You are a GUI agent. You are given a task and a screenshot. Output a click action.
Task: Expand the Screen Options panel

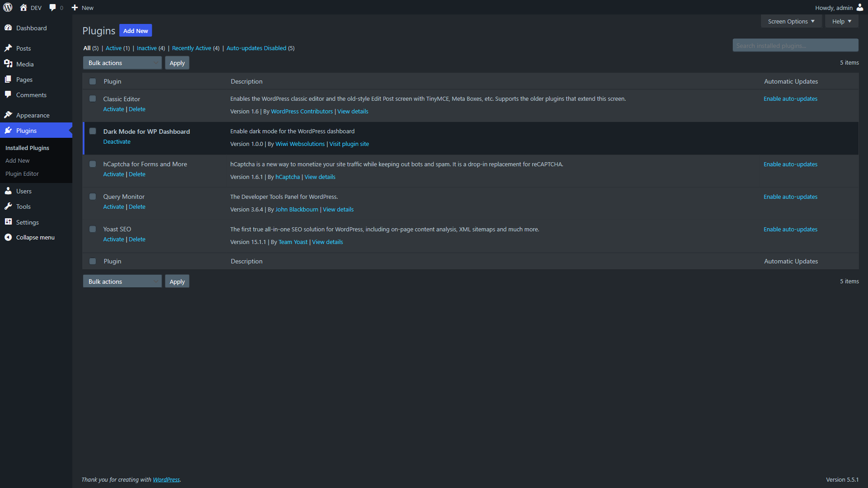pyautogui.click(x=791, y=21)
